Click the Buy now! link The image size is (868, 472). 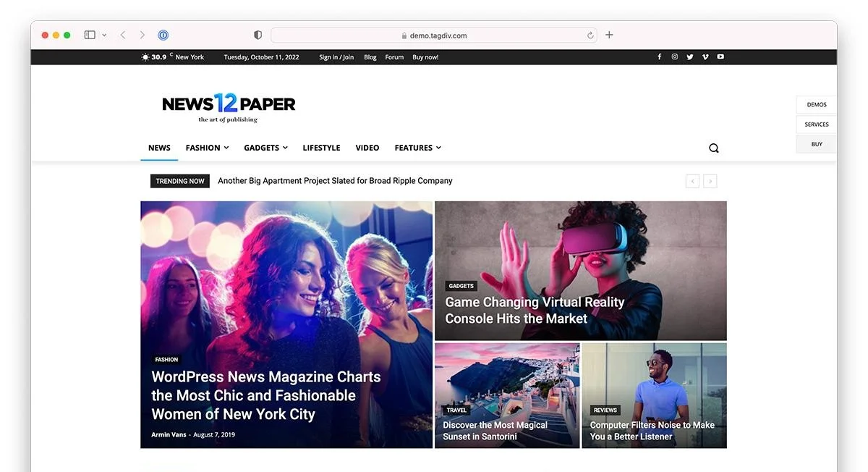(425, 57)
